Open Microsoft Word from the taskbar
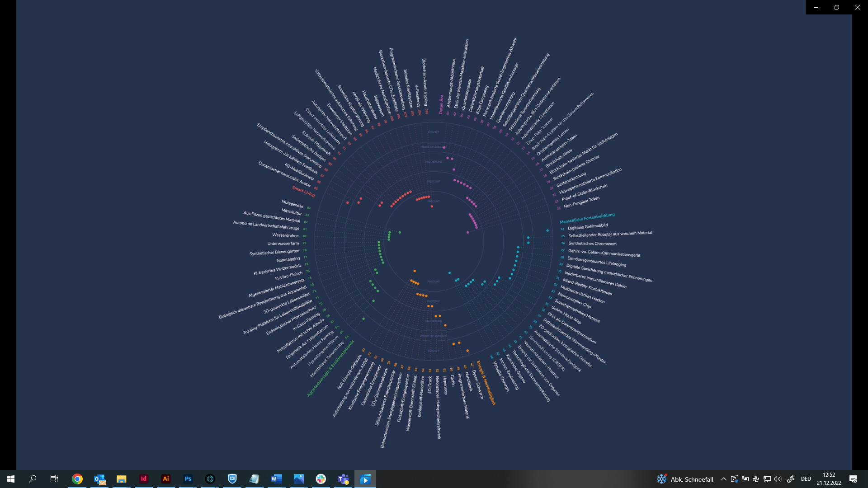868x488 pixels. (277, 479)
